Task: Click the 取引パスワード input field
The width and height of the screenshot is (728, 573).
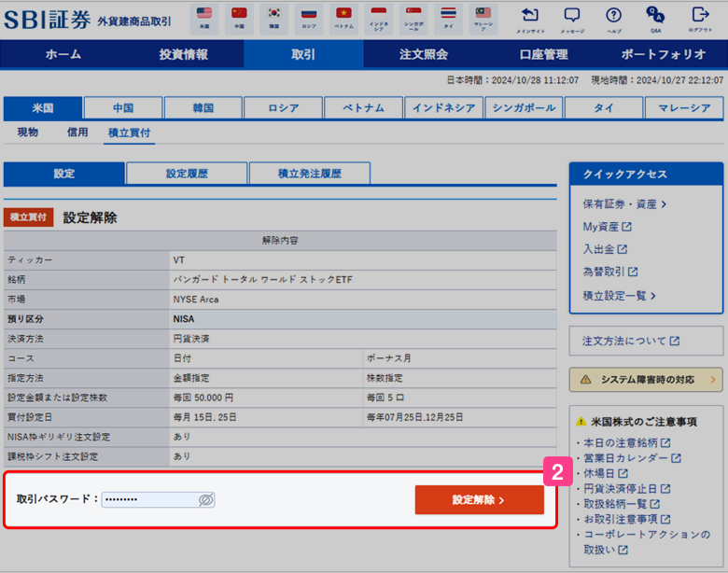Action: [149, 499]
